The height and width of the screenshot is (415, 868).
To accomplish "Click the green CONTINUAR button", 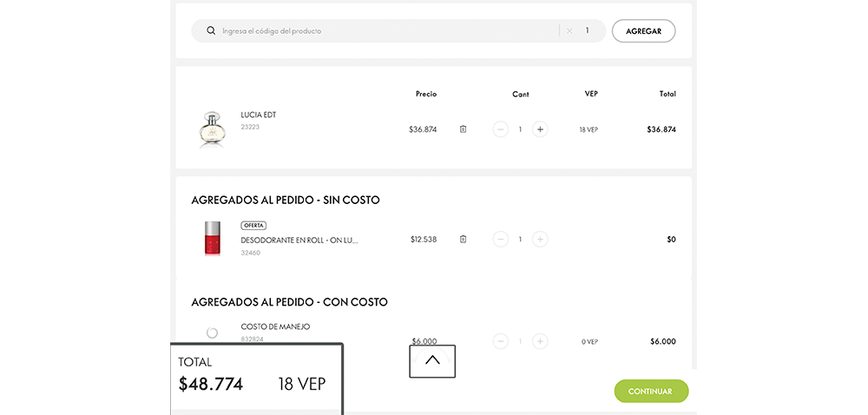I will [651, 392].
